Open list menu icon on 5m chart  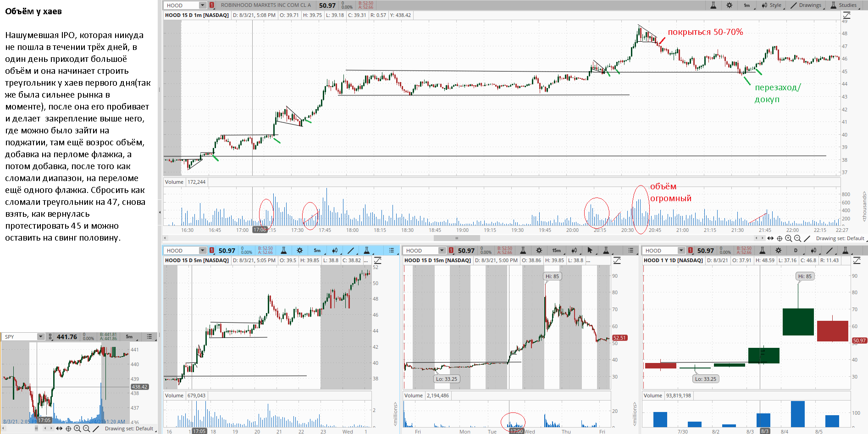(391, 250)
